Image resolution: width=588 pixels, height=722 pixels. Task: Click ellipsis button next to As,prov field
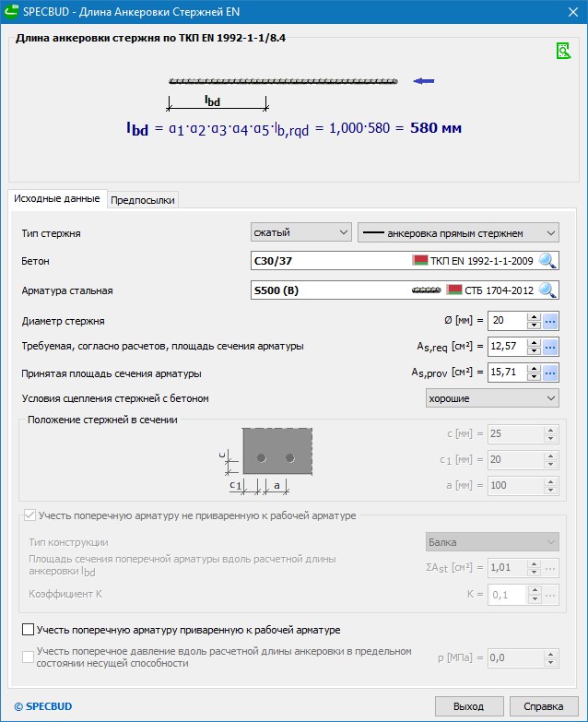pos(550,373)
